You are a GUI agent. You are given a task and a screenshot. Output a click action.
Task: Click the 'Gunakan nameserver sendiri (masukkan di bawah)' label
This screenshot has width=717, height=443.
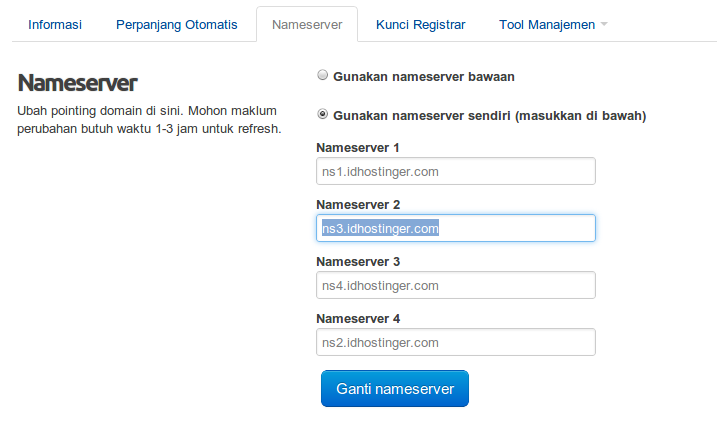point(489,116)
